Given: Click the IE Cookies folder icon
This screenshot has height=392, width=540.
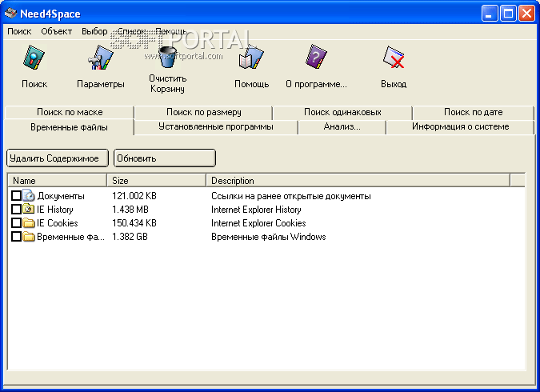Looking at the screenshot, I should [x=29, y=223].
